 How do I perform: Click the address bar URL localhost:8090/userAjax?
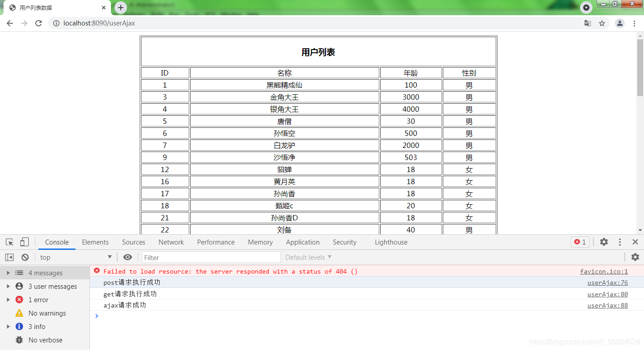coord(99,23)
